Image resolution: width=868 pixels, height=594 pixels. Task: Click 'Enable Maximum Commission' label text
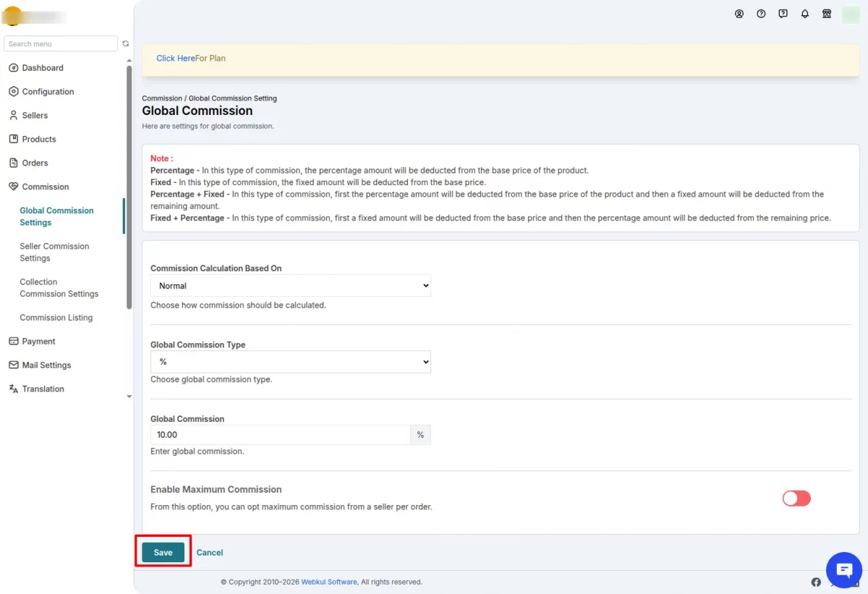(216, 490)
